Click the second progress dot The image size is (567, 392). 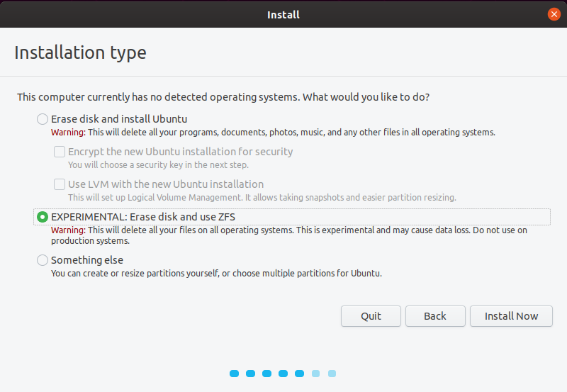pos(251,374)
